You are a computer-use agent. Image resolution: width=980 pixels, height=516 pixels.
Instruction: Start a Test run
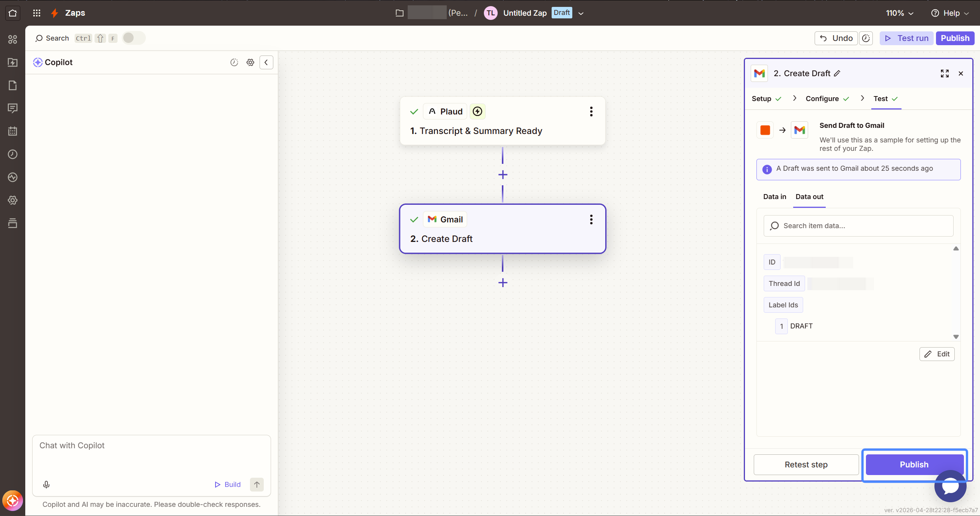pyautogui.click(x=906, y=38)
